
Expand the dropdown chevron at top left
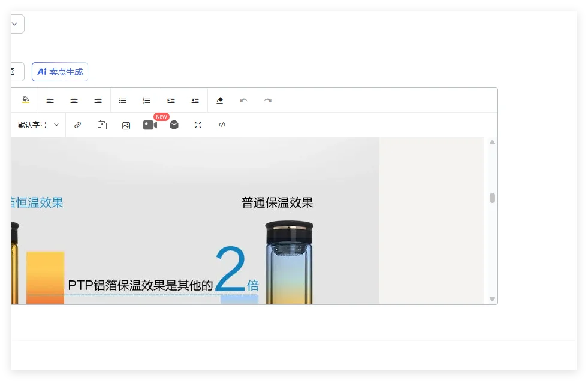pos(14,24)
